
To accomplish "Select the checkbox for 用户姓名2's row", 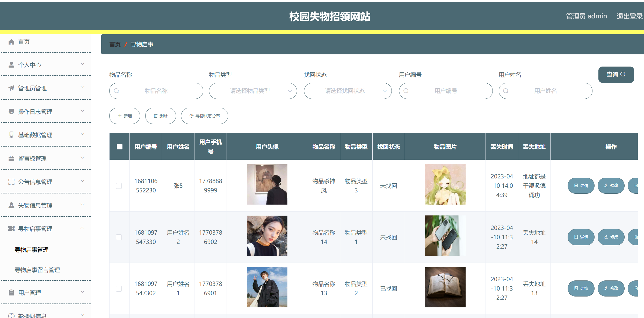I will tap(119, 237).
